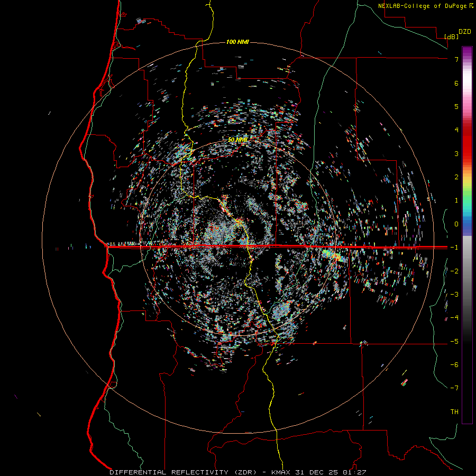Click the 3 value on the color scale
The height and width of the screenshot is (476, 476).
click(x=456, y=153)
